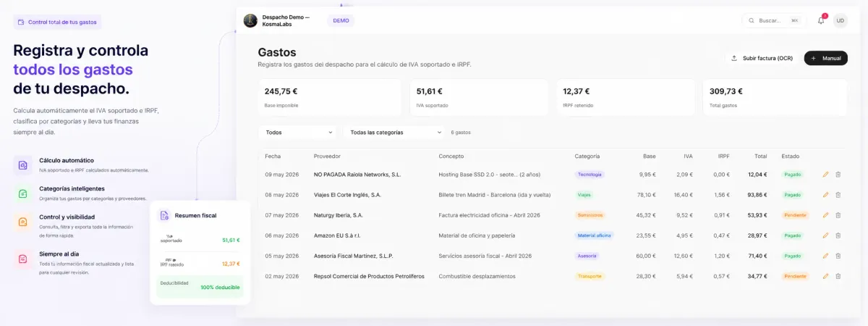
Task: Edit the Repsol Comercial expense
Action: click(x=825, y=276)
